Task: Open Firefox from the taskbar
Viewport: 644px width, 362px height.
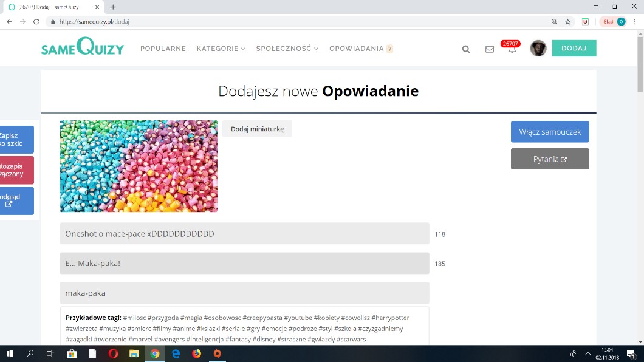Action: click(x=196, y=353)
